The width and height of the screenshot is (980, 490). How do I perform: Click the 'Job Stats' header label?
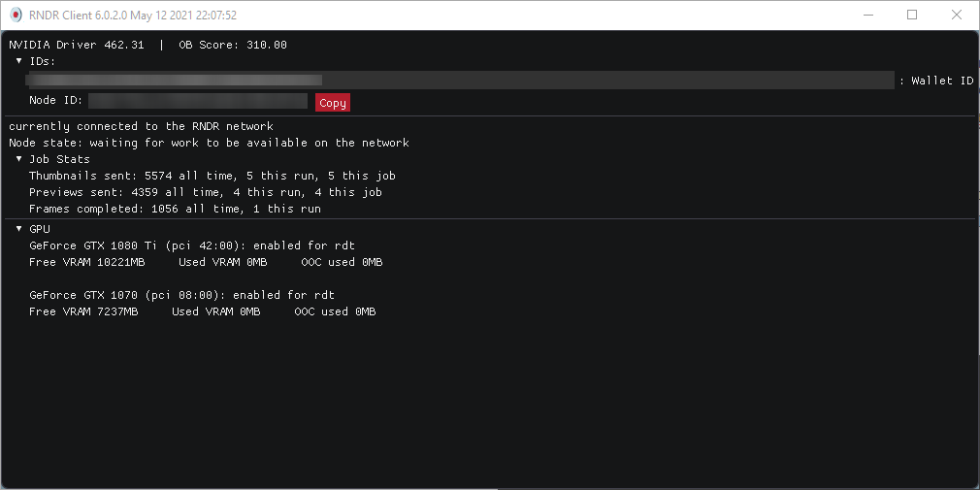(x=59, y=159)
